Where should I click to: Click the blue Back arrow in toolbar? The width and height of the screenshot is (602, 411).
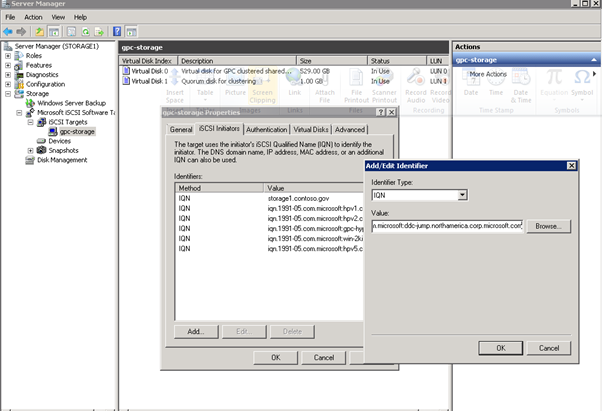point(8,31)
